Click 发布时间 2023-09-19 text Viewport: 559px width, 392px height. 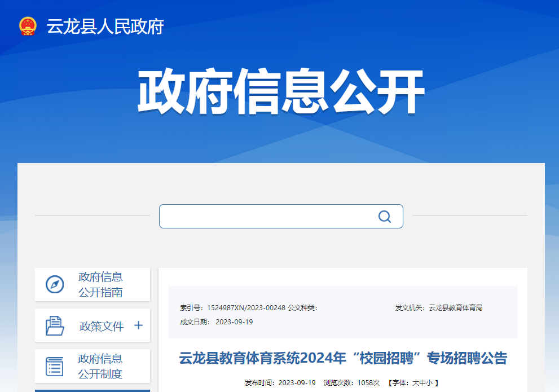[280, 383]
